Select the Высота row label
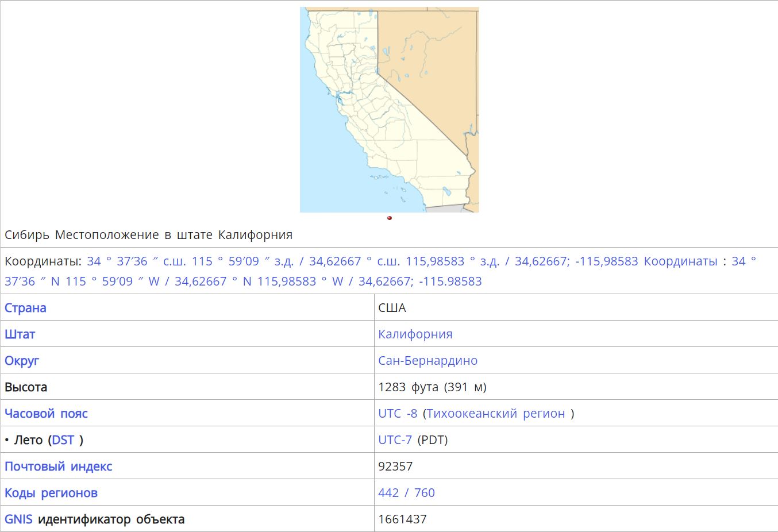This screenshot has height=532, width=778. pyautogui.click(x=26, y=387)
